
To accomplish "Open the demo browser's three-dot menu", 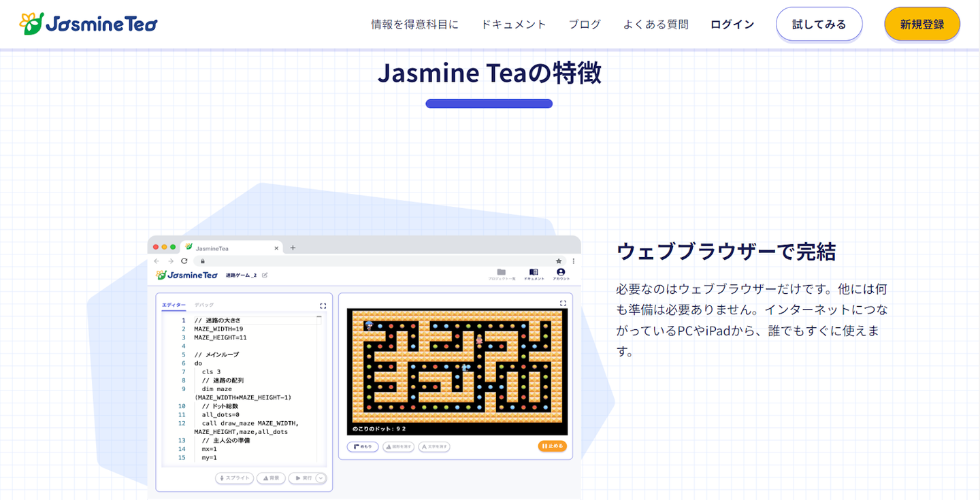I will pyautogui.click(x=574, y=261).
